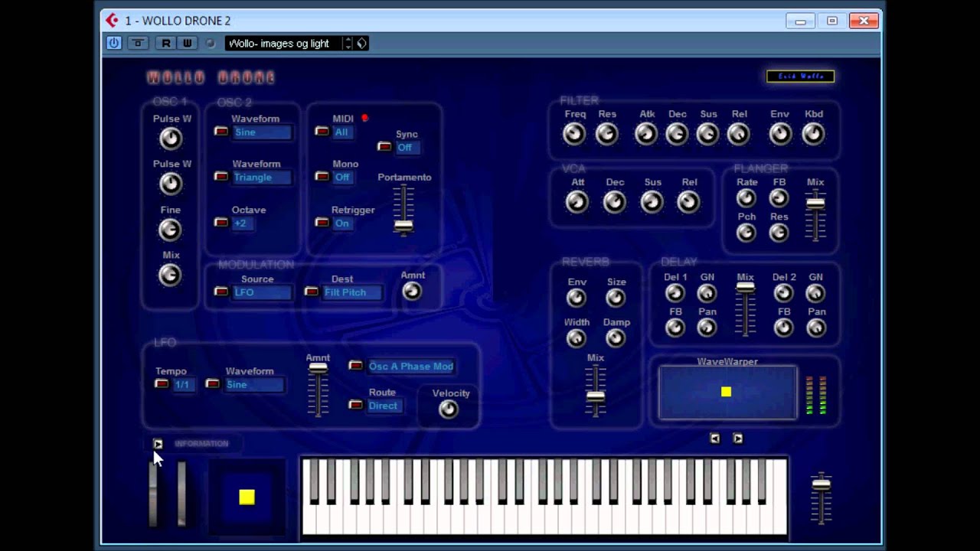The width and height of the screenshot is (980, 551).
Task: Click the yellow square in the WaveWarper pad
Action: (726, 392)
